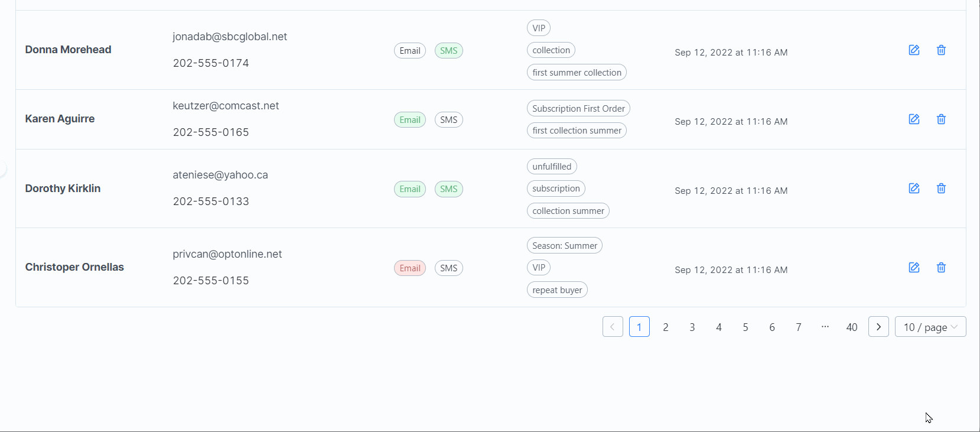Viewport: 980px width, 432px height.
Task: Delete Christoper Ornellas's contact
Action: click(x=941, y=268)
